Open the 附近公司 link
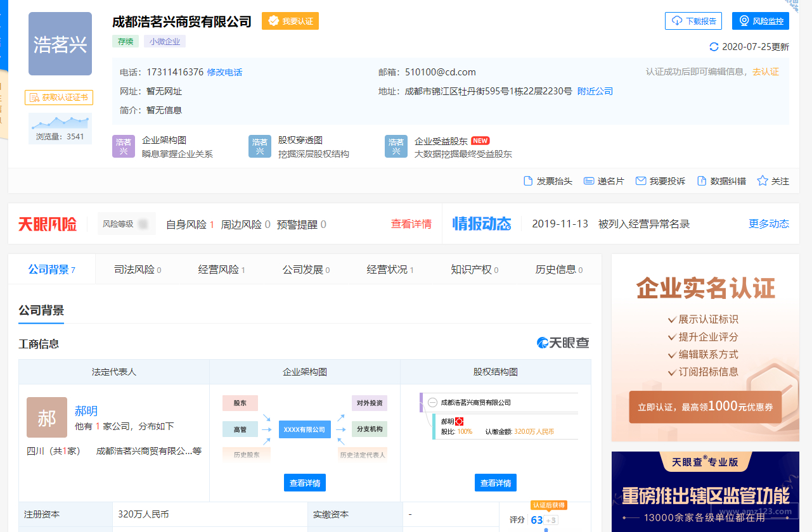Image resolution: width=812 pixels, height=532 pixels. pyautogui.click(x=595, y=91)
